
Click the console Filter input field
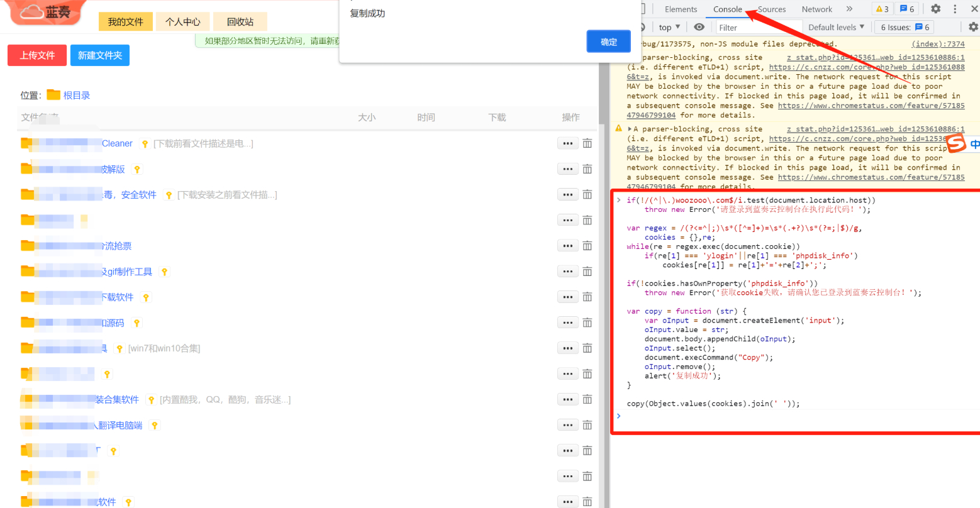(759, 27)
